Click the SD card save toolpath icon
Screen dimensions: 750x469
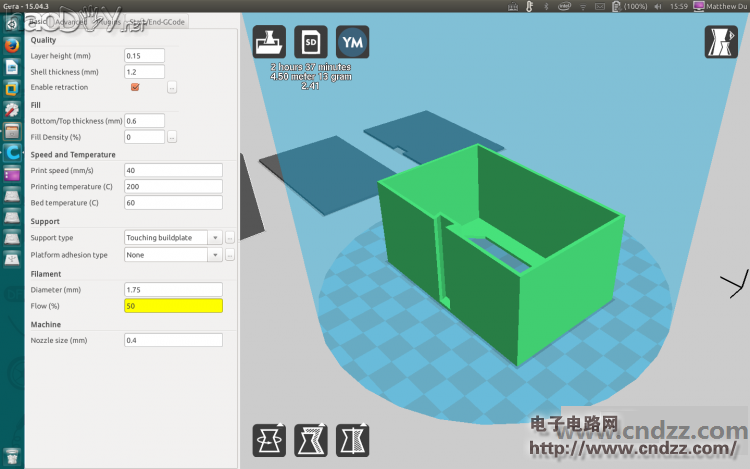(309, 42)
